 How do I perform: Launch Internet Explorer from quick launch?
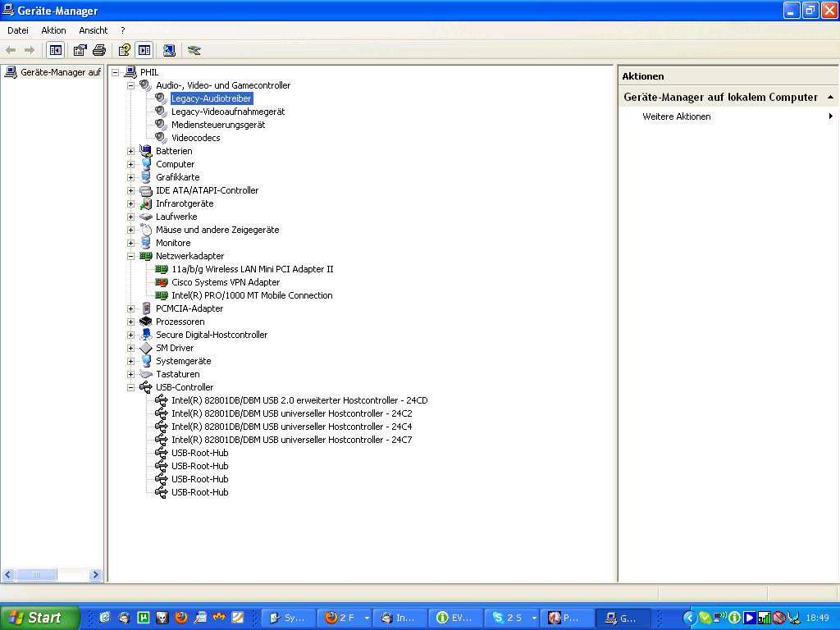click(x=105, y=618)
